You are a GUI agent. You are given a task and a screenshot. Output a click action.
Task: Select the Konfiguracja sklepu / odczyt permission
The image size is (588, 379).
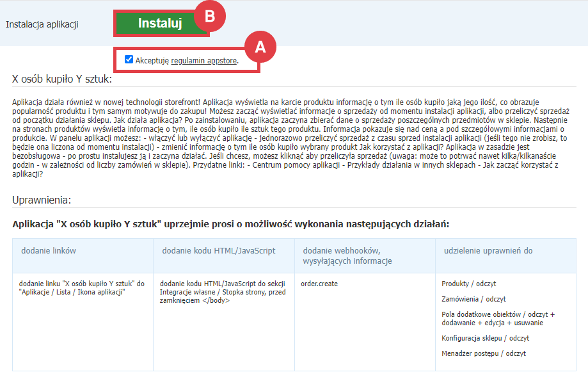click(487, 337)
